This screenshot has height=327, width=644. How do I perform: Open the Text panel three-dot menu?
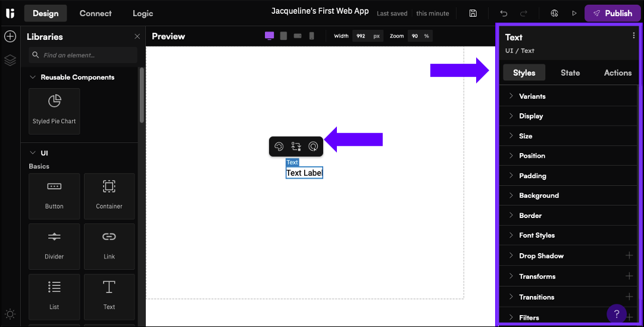tap(634, 36)
